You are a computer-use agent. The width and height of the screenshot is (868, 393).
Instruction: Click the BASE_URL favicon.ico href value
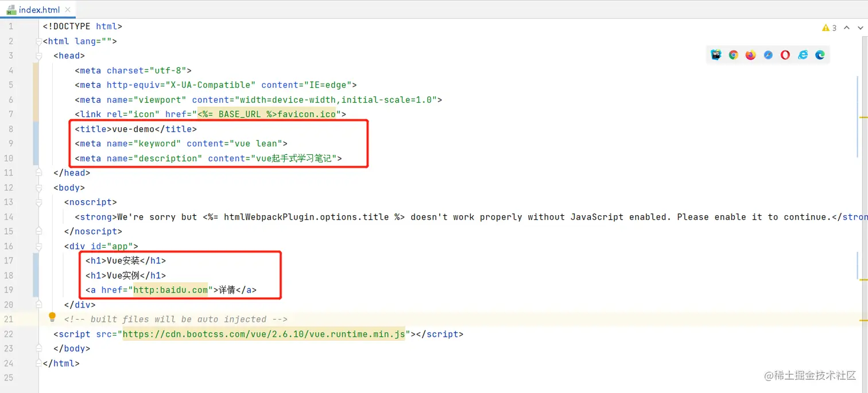(x=267, y=114)
